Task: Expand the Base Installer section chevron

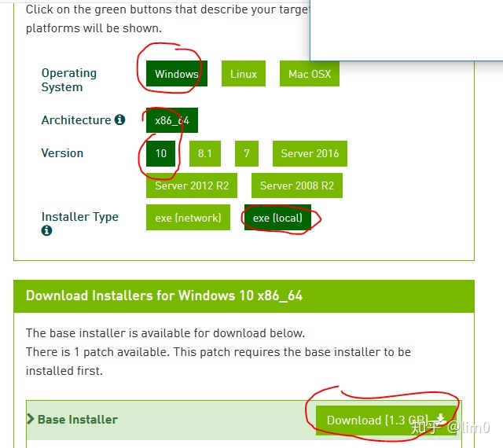Action: click(x=31, y=419)
